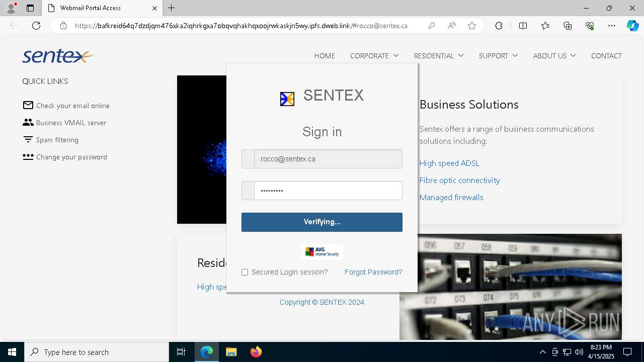Open File Explorer from the taskbar
Screen dimensions: 644x362
click(x=231, y=352)
